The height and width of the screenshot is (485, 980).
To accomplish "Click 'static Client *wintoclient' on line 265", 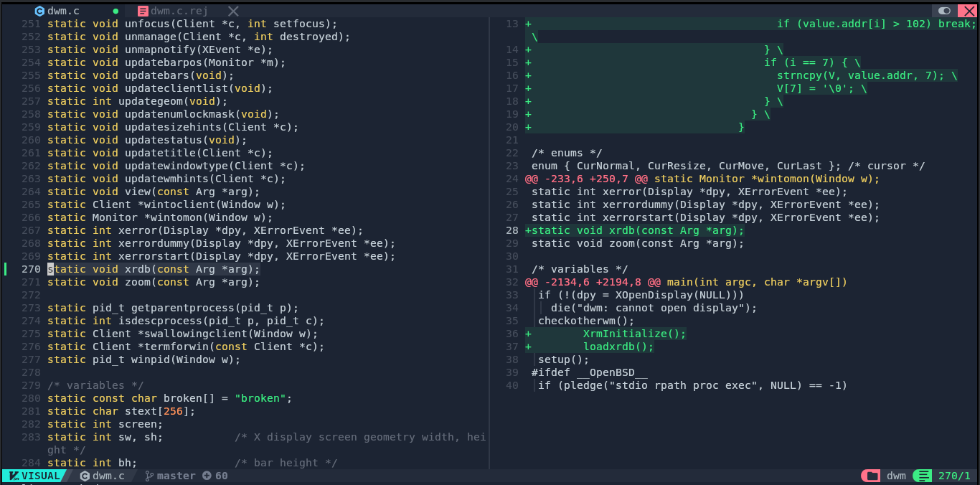I will point(138,204).
